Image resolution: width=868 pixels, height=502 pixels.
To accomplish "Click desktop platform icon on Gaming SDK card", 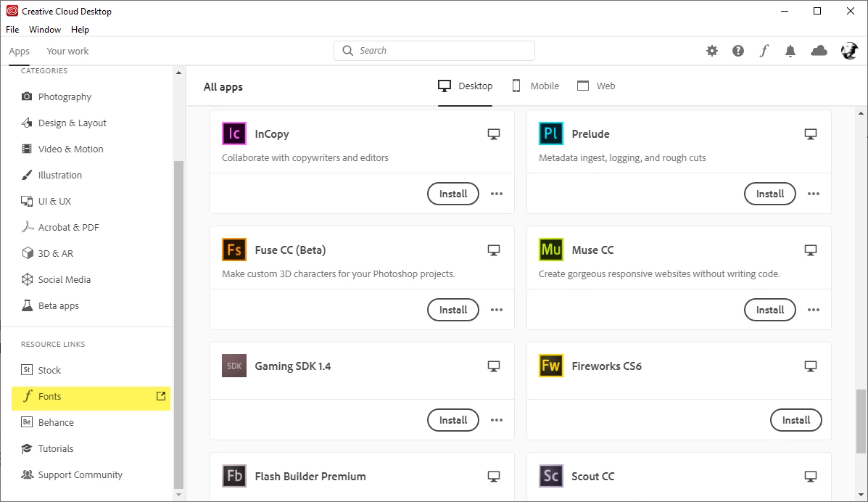I will tap(493, 366).
